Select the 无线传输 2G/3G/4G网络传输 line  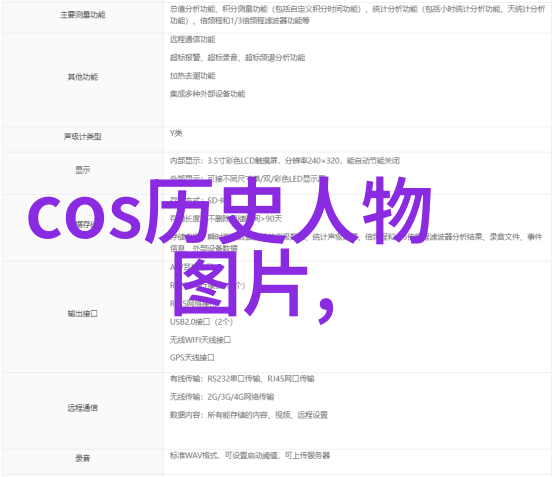coord(222,397)
